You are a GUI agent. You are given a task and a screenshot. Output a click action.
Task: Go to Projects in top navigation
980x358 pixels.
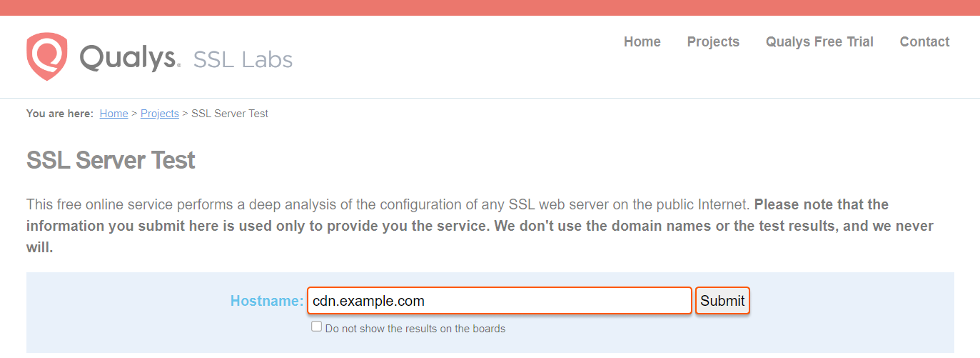(713, 41)
